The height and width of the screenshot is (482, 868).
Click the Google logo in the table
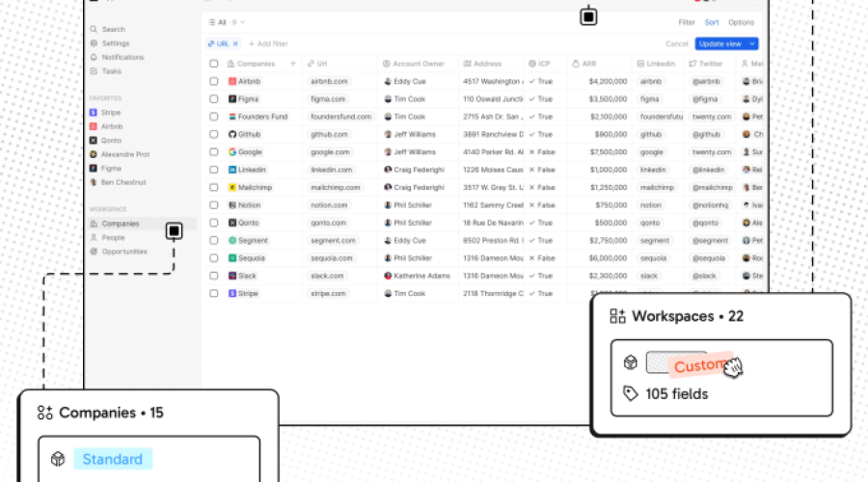coord(232,152)
